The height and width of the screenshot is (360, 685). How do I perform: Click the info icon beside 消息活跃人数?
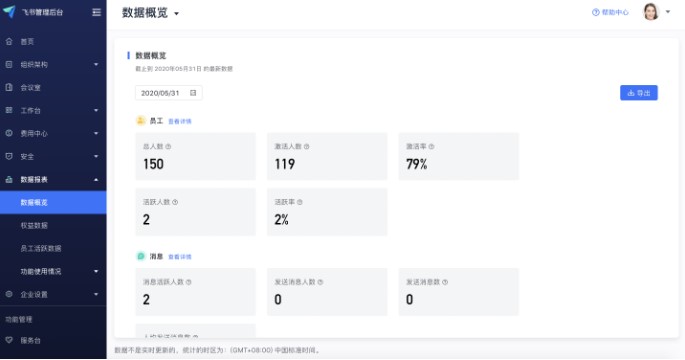(189, 282)
